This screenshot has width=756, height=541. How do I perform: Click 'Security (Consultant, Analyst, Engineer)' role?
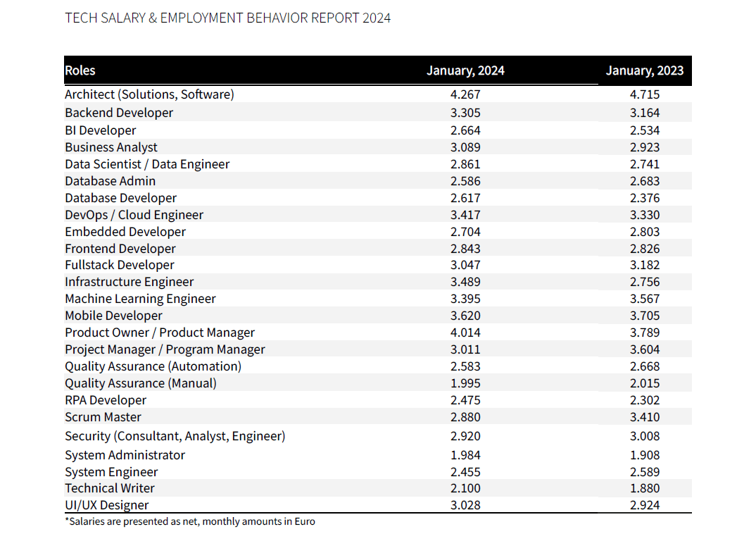click(175, 437)
